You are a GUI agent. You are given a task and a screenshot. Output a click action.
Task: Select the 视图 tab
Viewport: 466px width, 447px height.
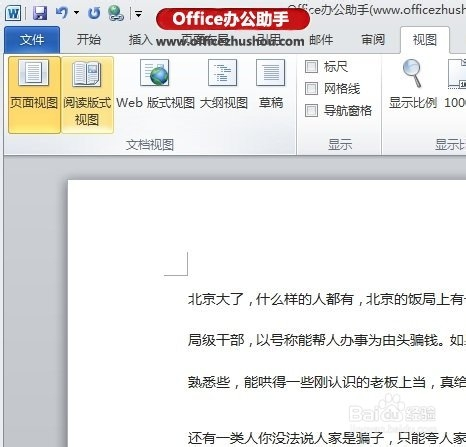coord(425,40)
